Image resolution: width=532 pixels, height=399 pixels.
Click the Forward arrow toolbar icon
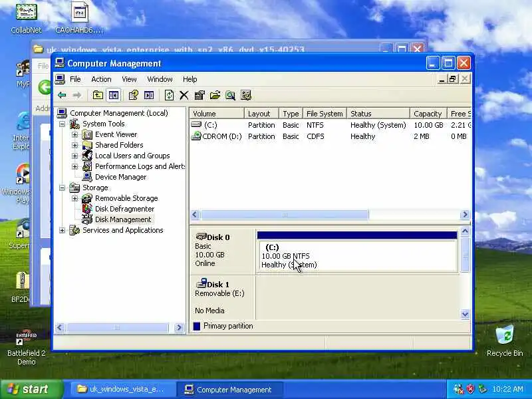(77, 95)
